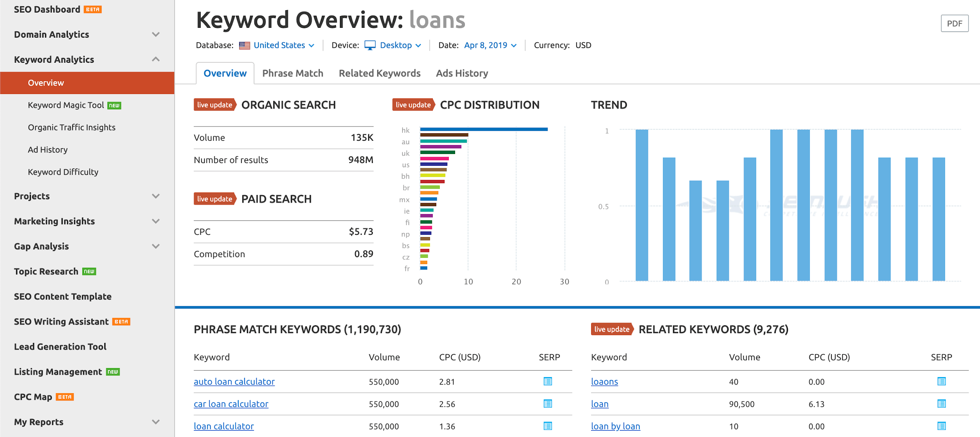Screen dimensions: 980x437
Task: Switch to the Phrase Match tab
Action: click(292, 73)
